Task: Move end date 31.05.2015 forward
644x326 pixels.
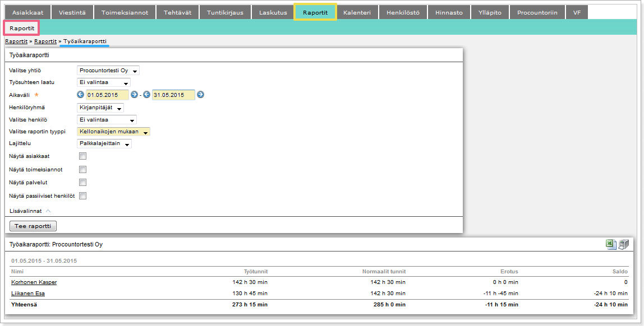Action: click(200, 95)
